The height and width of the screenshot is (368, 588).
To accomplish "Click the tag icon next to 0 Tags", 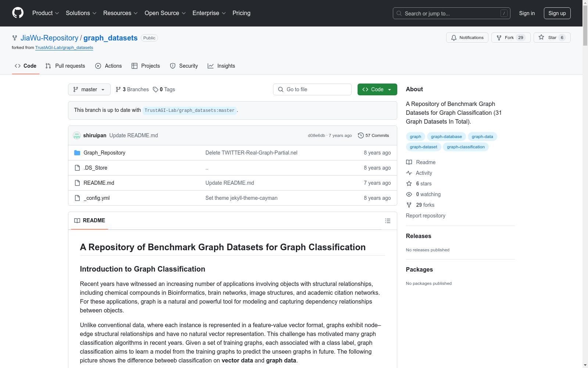I will [x=155, y=89].
